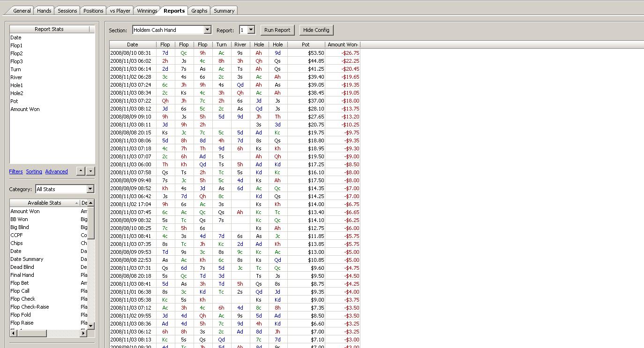Open the Filters link
Viewport: 644px width, 348px height.
pyautogui.click(x=16, y=171)
